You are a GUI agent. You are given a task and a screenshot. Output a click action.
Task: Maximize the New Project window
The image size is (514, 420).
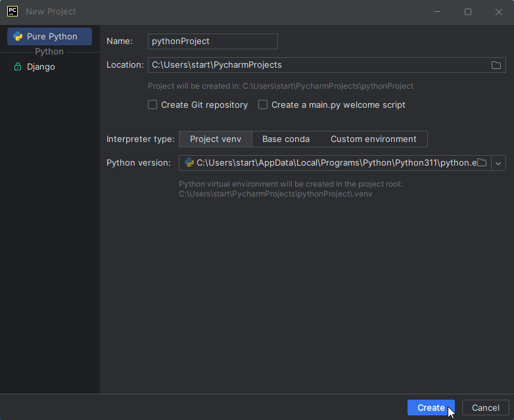coord(468,12)
